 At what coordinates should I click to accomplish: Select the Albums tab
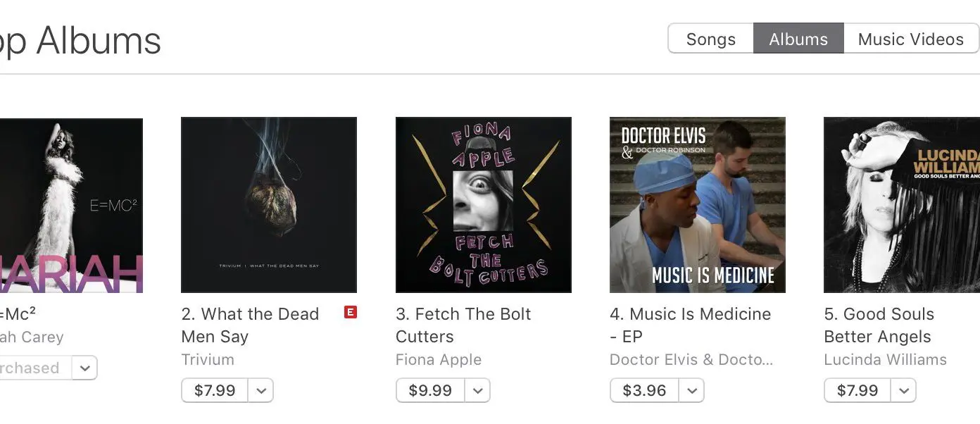coord(798,39)
